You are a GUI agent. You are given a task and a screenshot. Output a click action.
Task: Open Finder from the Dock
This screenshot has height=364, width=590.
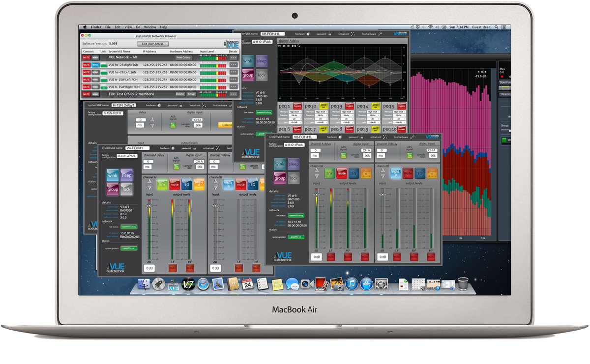click(144, 283)
